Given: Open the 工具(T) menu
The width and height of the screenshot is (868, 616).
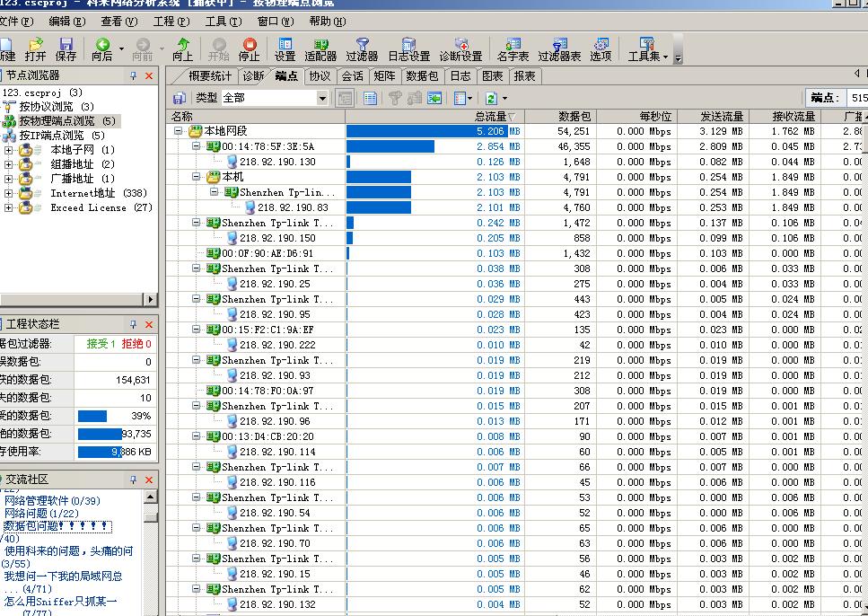Looking at the screenshot, I should click(x=222, y=22).
